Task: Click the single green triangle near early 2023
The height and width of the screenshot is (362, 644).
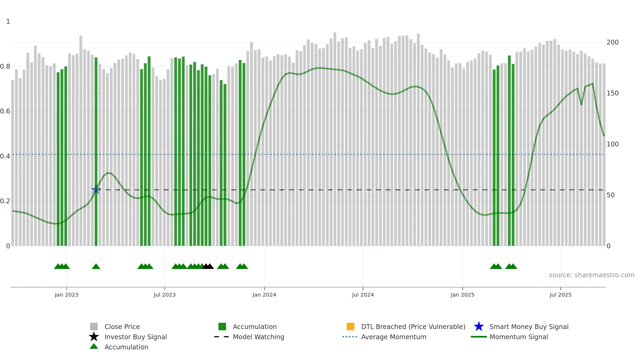Action: point(96,266)
